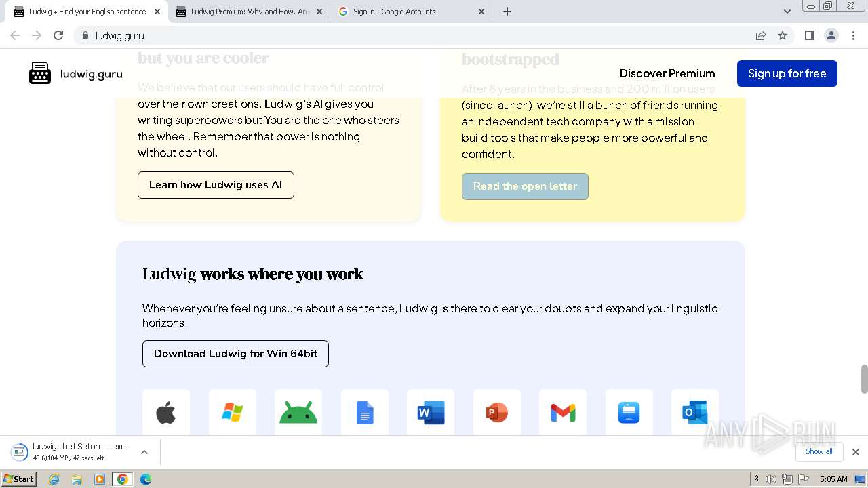868x488 pixels.
Task: Open the Chrome profile icon
Action: [831, 35]
